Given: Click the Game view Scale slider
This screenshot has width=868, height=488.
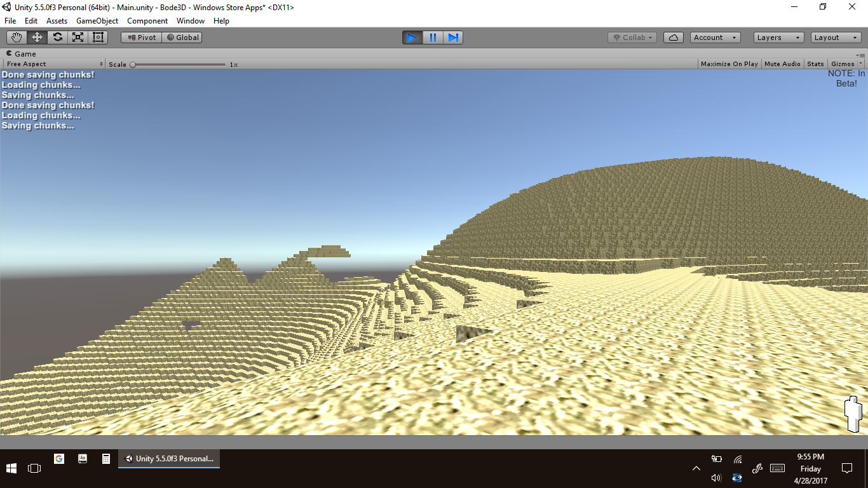Looking at the screenshot, I should click(x=179, y=64).
